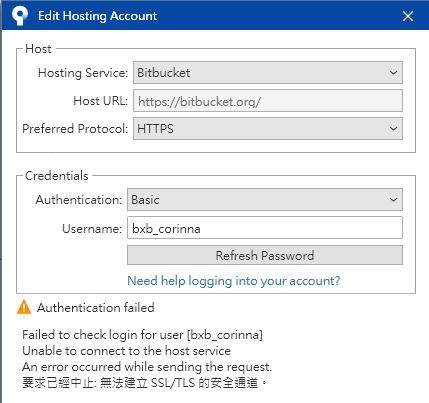Open the Need help logging in link
The image size is (429, 403).
point(234,281)
